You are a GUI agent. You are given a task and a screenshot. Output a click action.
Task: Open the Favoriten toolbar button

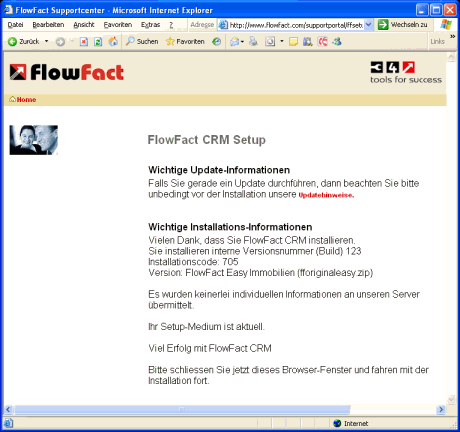click(185, 41)
